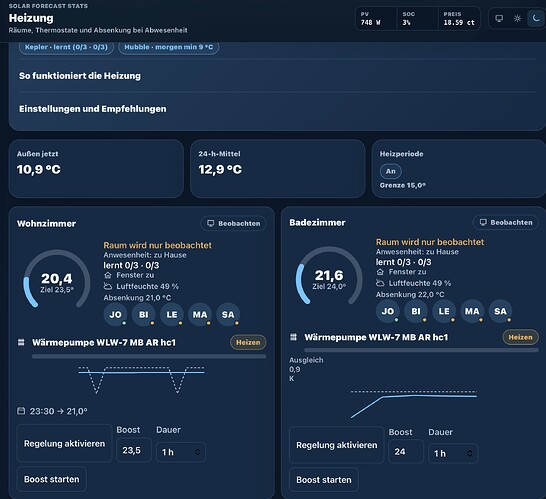Viewport: 546px width, 499px height.
Task: Click the Absenkung 21,0 °C text
Action: pos(137,298)
